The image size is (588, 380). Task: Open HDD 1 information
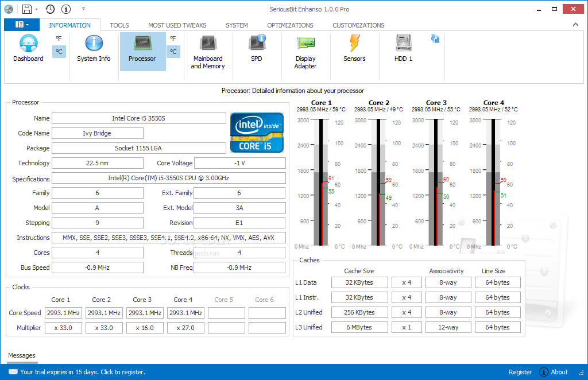(403, 48)
